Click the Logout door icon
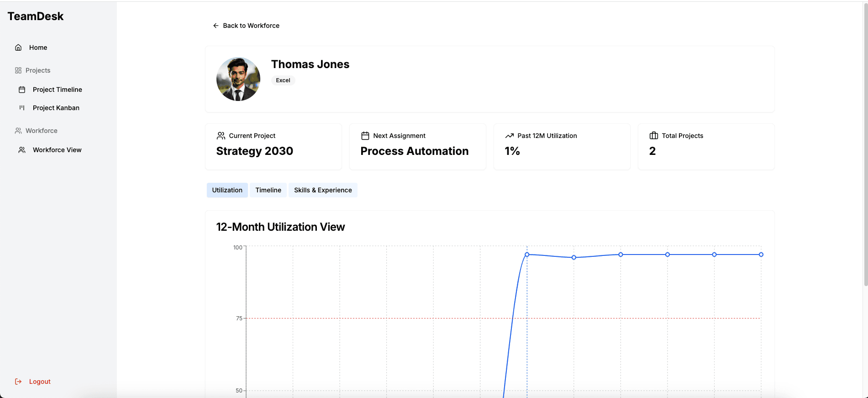The width and height of the screenshot is (868, 398). coord(18,382)
